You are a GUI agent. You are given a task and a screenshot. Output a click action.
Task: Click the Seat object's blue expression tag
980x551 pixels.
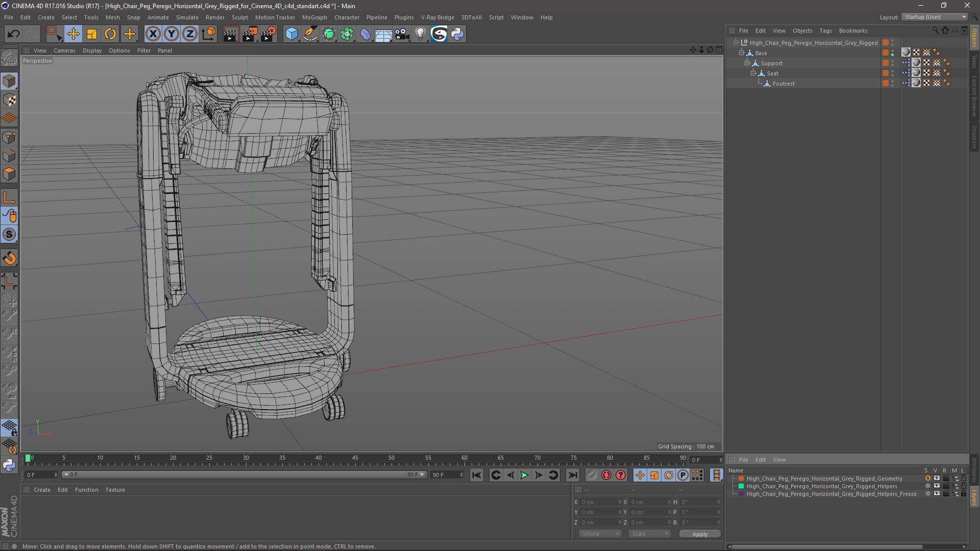coord(906,73)
